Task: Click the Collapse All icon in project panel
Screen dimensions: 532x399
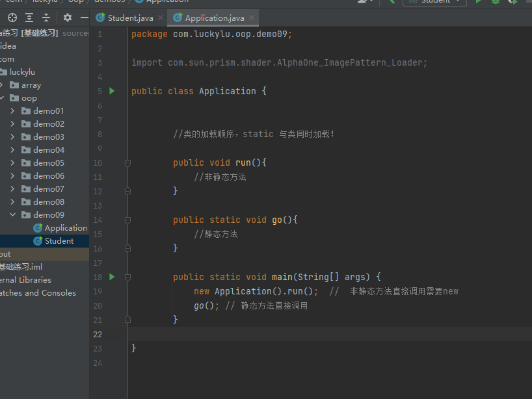Action: coord(46,18)
